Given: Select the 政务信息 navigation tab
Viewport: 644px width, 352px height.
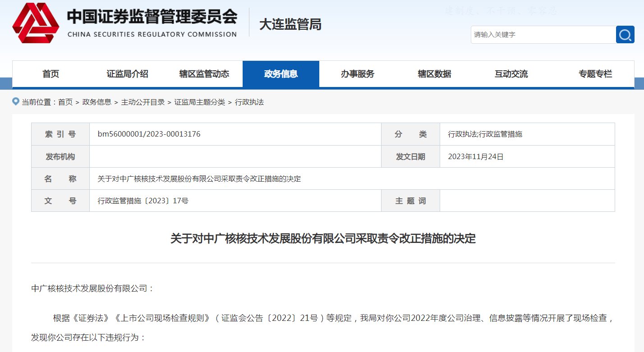Looking at the screenshot, I should tap(281, 74).
